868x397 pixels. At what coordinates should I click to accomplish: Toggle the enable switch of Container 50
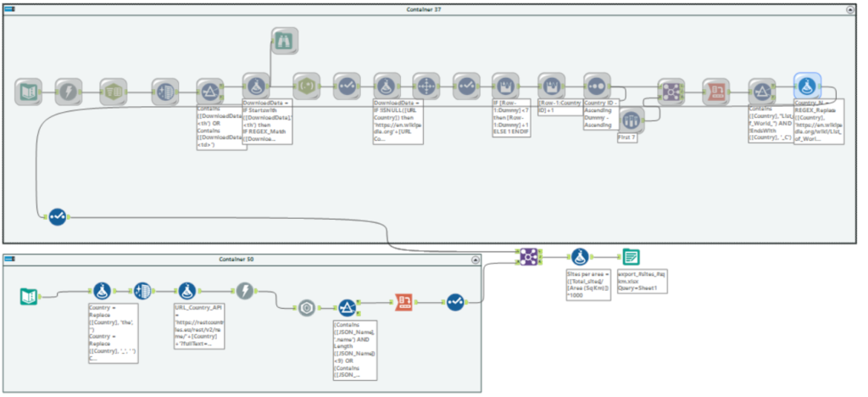click(10, 260)
